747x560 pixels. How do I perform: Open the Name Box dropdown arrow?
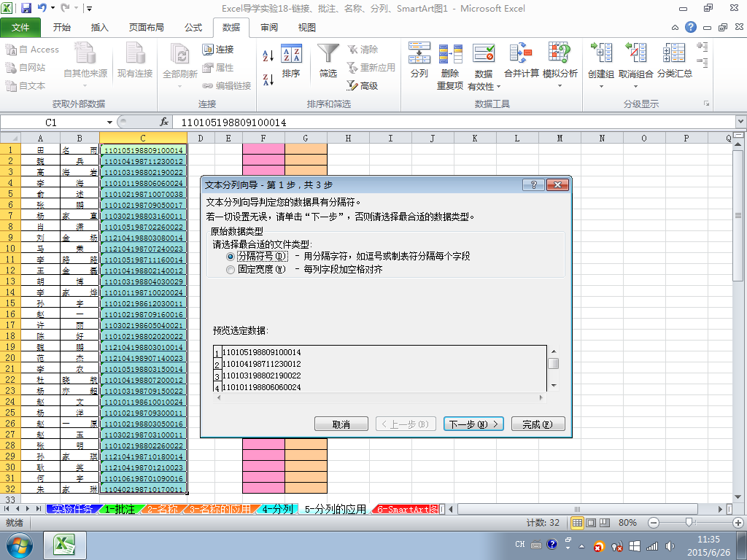(109, 122)
